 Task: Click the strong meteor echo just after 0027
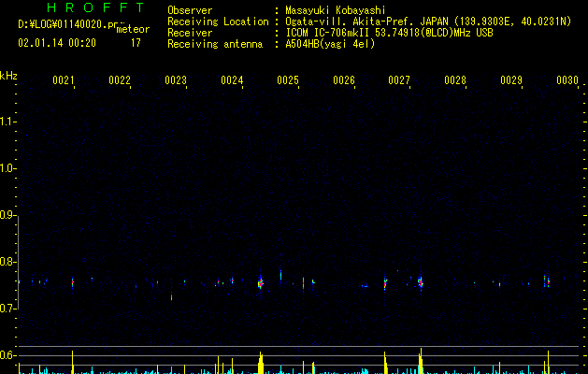click(421, 282)
